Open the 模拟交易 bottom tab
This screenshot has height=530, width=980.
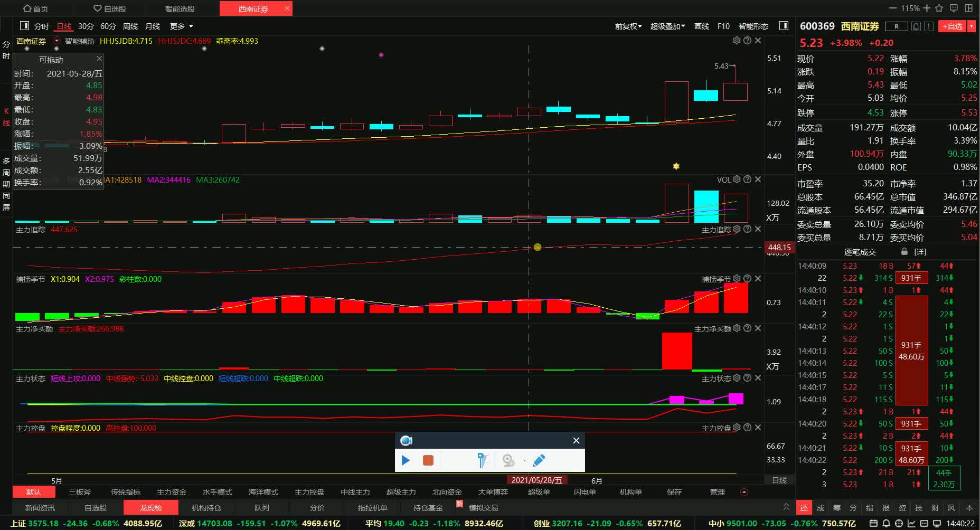click(x=483, y=508)
